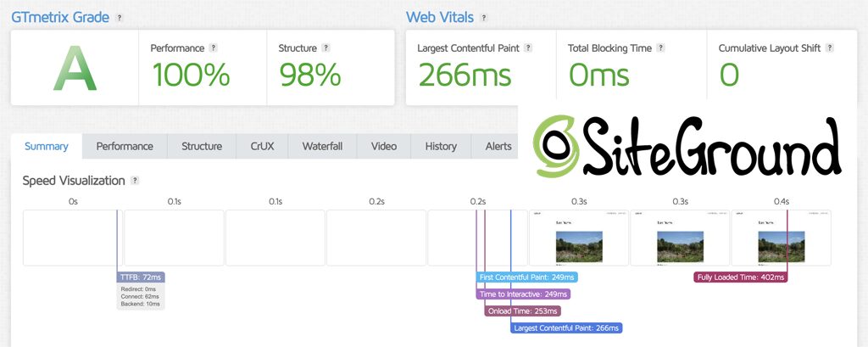Image resolution: width=868 pixels, height=347 pixels.
Task: Select the last page screenshot at 0.4s
Action: pos(781,238)
